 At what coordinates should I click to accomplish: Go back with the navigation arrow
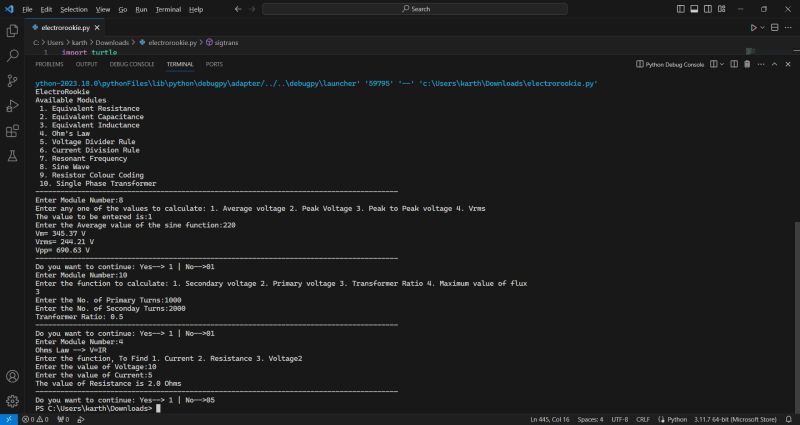(238, 9)
